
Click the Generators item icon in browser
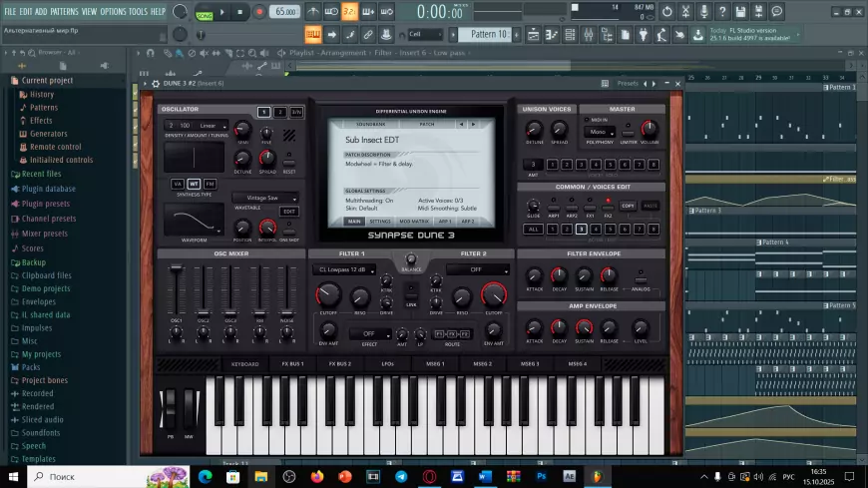coord(22,133)
